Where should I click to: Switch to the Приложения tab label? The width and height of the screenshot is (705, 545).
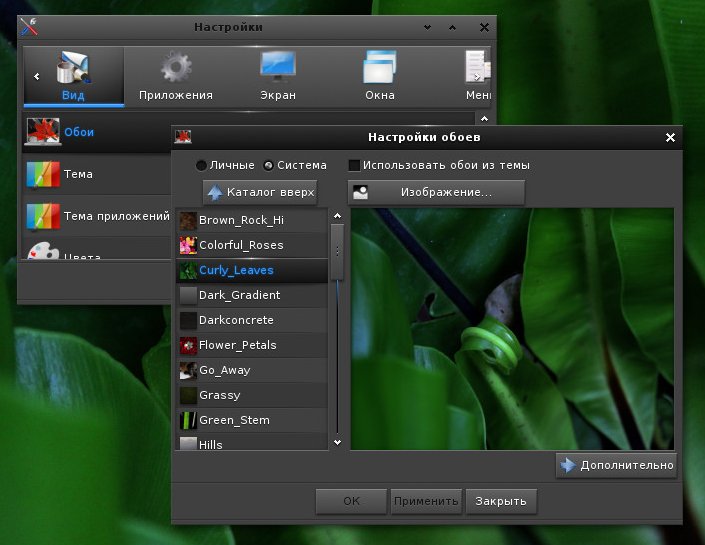click(176, 95)
